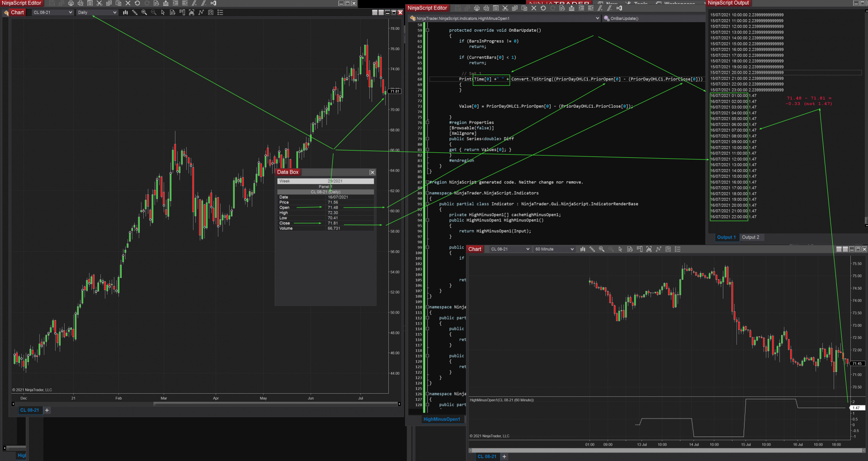Click Close value 71.81 in Data Box

pyautogui.click(x=333, y=223)
